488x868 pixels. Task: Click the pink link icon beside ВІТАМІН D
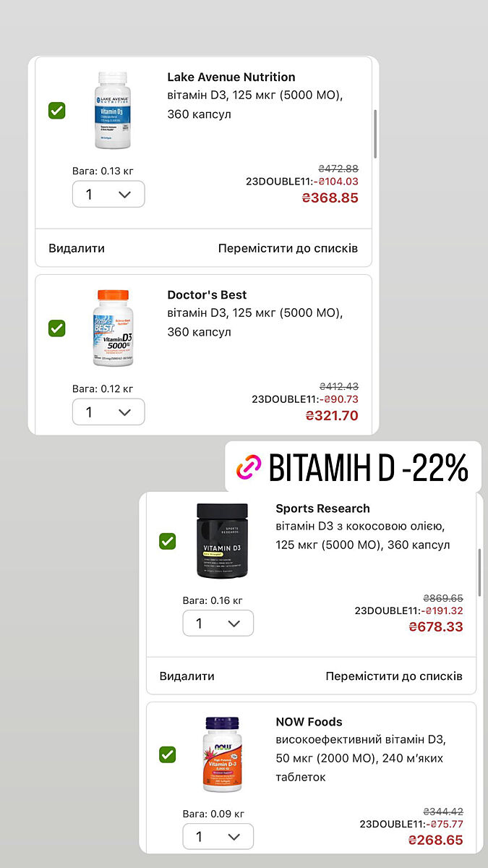[x=249, y=468]
